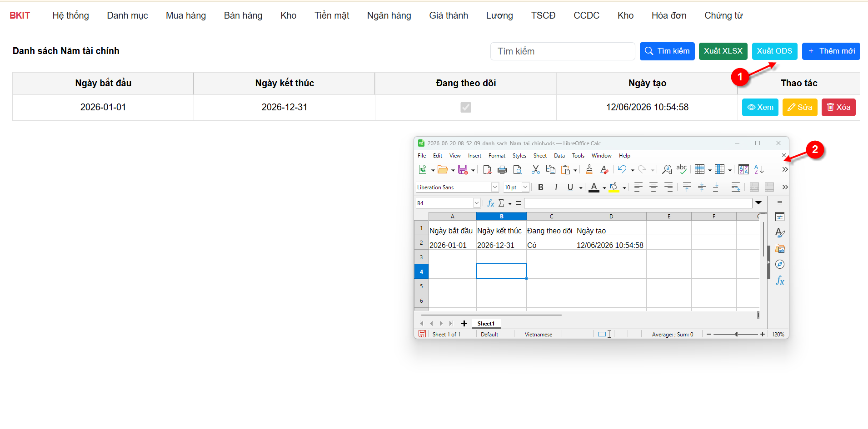Screen dimensions: 868x429
Task: Save the spreadsheet using the Save icon
Action: [463, 170]
